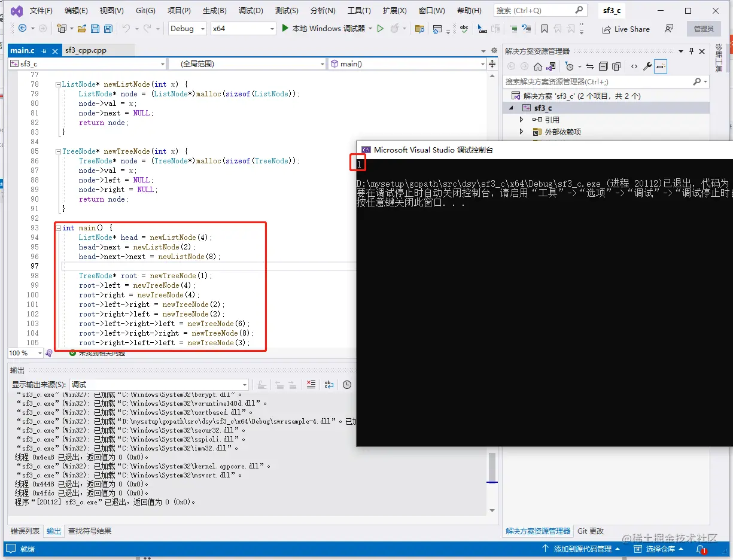
Task: Collapse the main function fold at line 93
Action: [58, 228]
